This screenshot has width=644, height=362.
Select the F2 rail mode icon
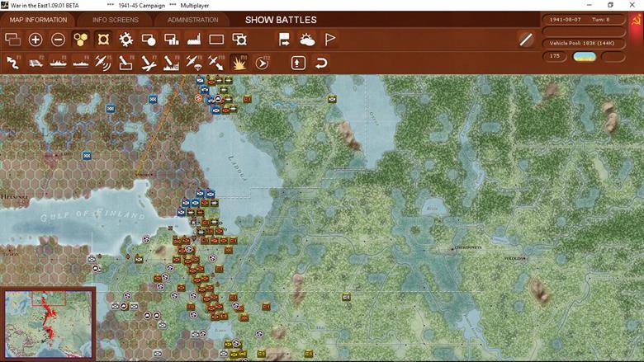tap(36, 63)
